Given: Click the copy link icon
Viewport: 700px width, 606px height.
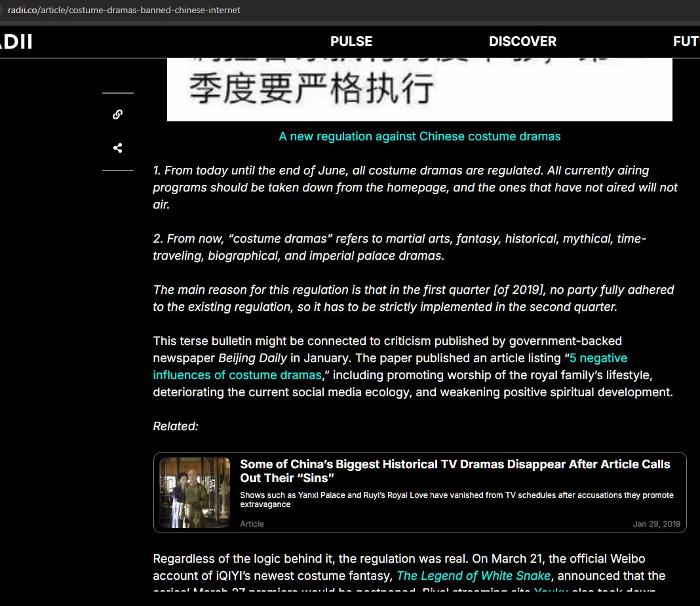Looking at the screenshot, I should [117, 114].
